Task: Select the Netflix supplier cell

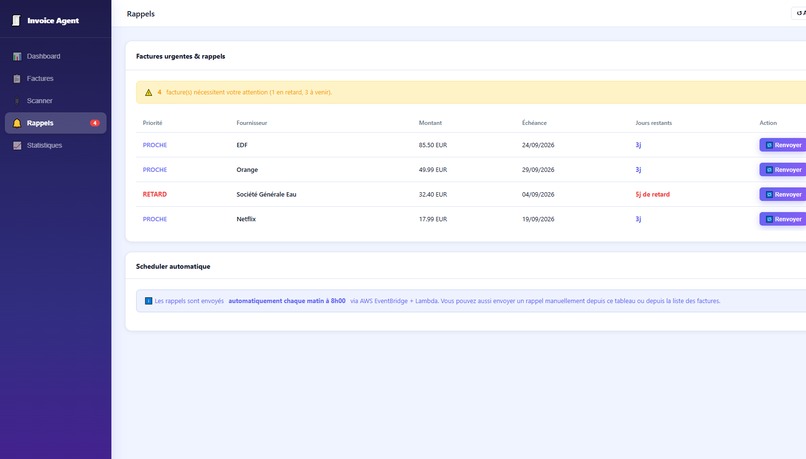Action: 246,219
